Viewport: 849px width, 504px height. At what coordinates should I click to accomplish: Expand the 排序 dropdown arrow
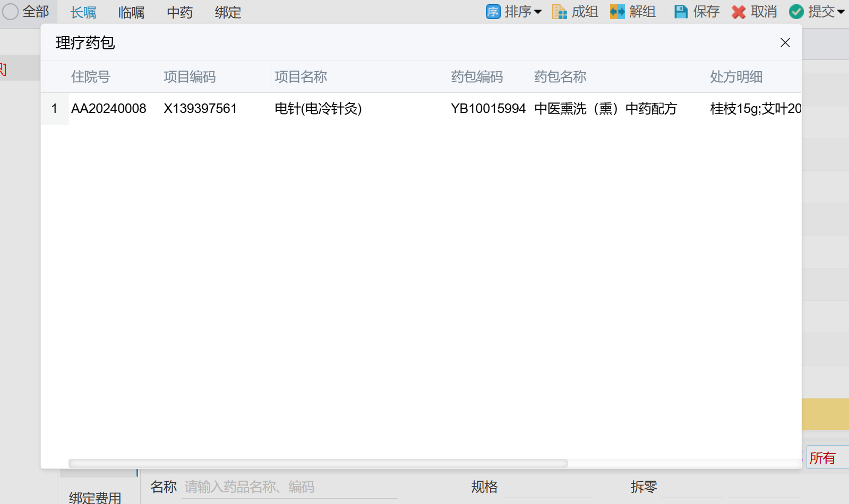pyautogui.click(x=538, y=12)
